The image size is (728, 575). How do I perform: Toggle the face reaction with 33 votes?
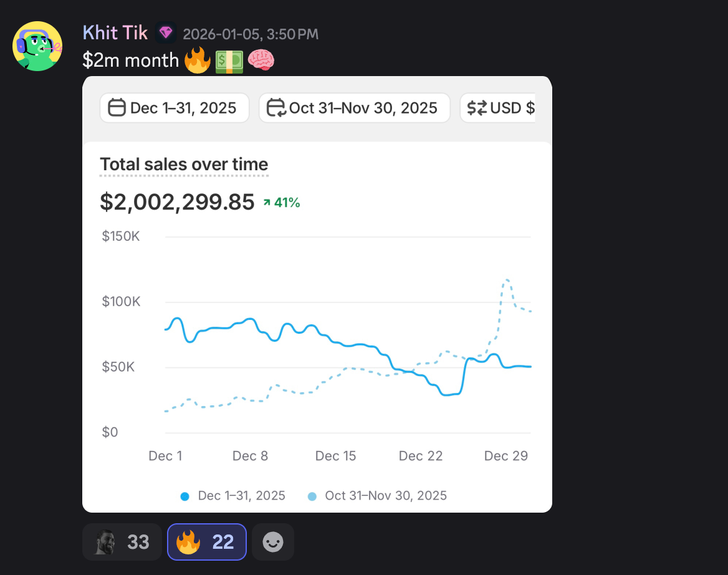pyautogui.click(x=122, y=542)
